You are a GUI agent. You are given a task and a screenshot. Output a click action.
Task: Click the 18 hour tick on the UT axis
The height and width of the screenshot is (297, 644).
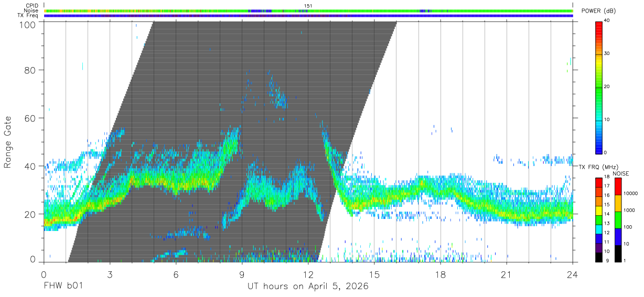click(x=441, y=274)
